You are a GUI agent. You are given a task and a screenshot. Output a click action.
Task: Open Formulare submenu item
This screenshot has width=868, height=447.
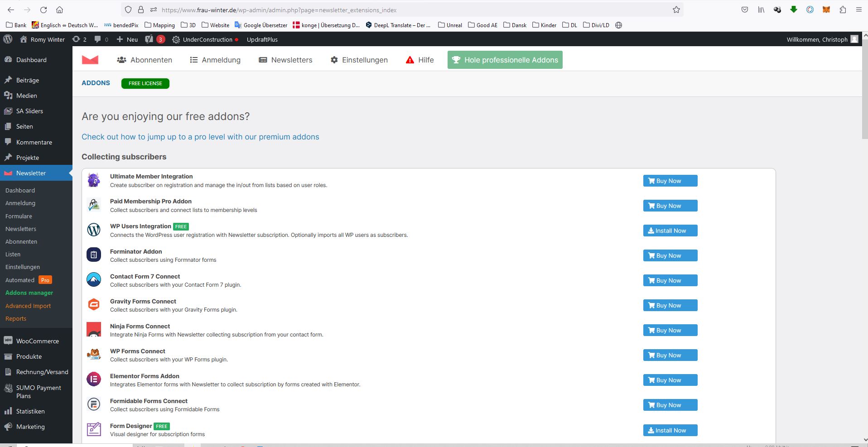(x=19, y=216)
